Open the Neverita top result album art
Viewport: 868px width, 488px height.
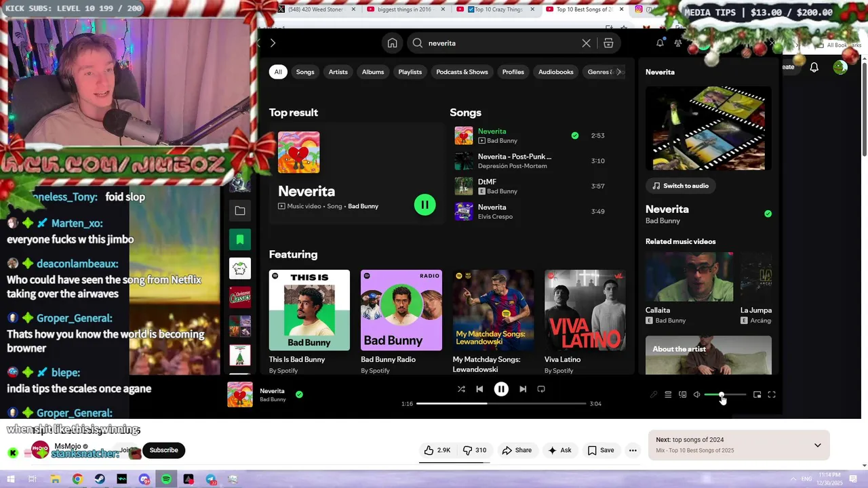(x=298, y=152)
